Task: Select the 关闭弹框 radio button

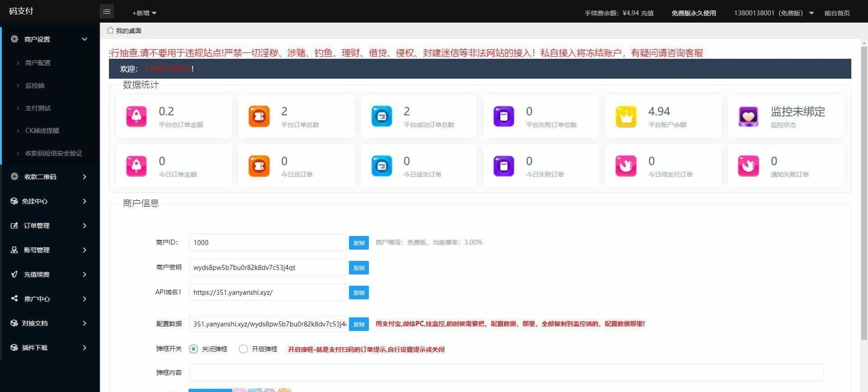Action: (x=193, y=349)
